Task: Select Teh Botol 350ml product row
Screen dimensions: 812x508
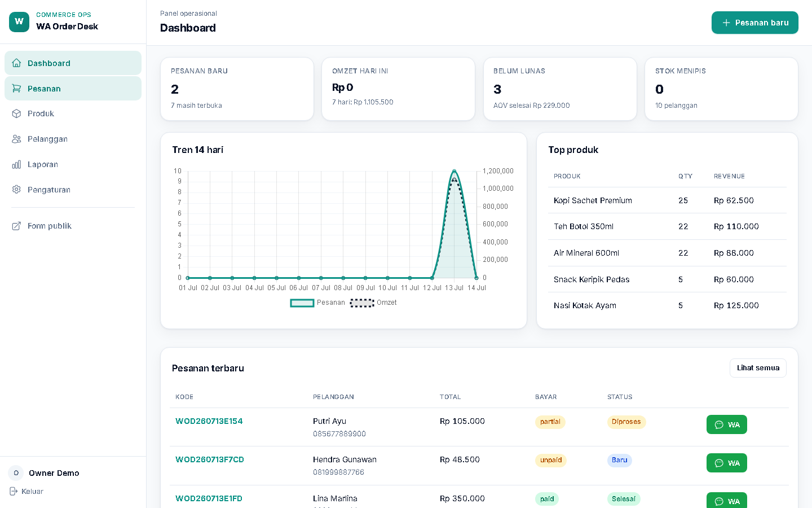Action: click(x=667, y=226)
